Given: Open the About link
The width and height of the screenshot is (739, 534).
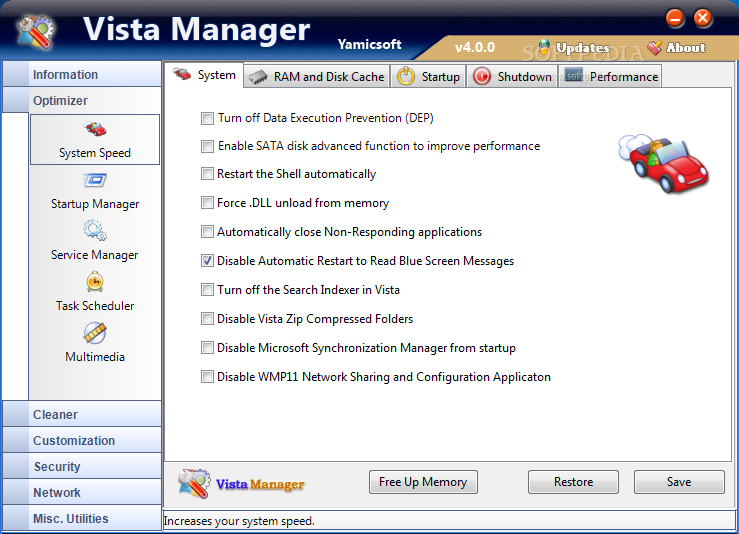Looking at the screenshot, I should [x=686, y=48].
